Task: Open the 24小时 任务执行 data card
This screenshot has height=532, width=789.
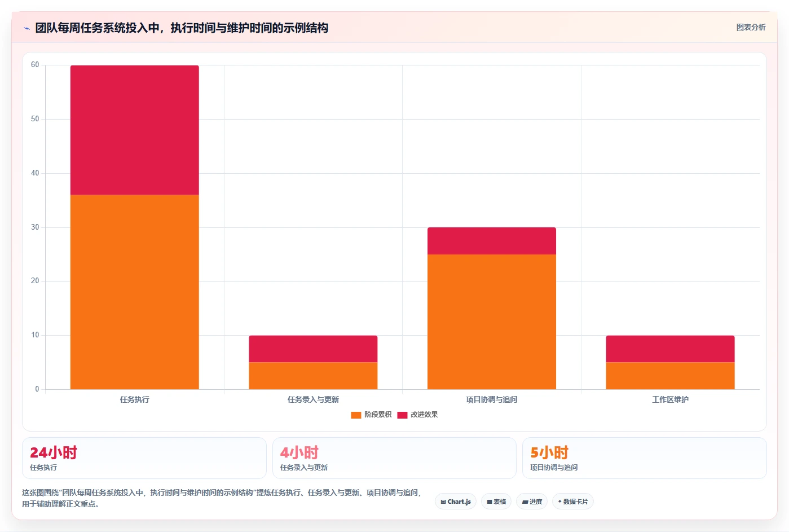Action: [x=144, y=458]
